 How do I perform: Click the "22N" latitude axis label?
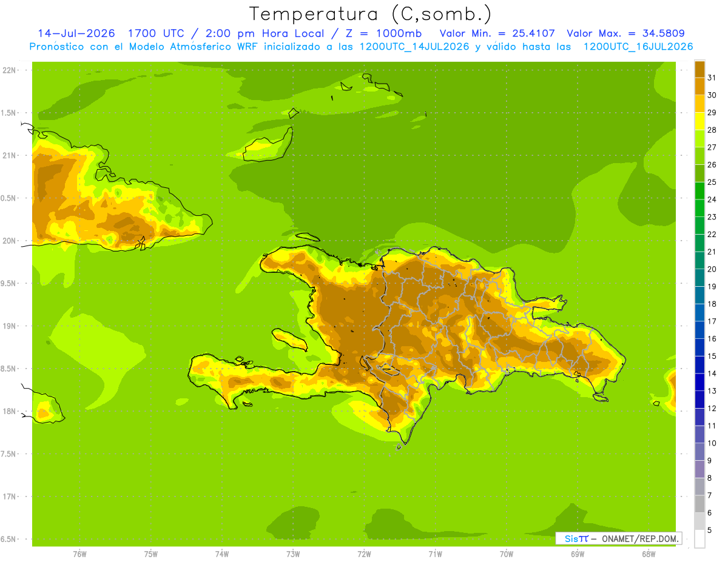tap(9, 70)
